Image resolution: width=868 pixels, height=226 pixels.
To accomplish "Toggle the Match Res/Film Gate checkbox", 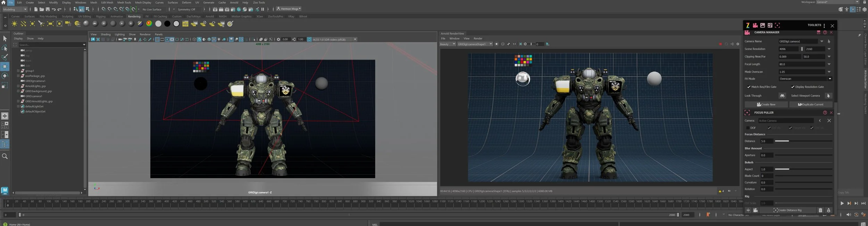I will pyautogui.click(x=749, y=87).
